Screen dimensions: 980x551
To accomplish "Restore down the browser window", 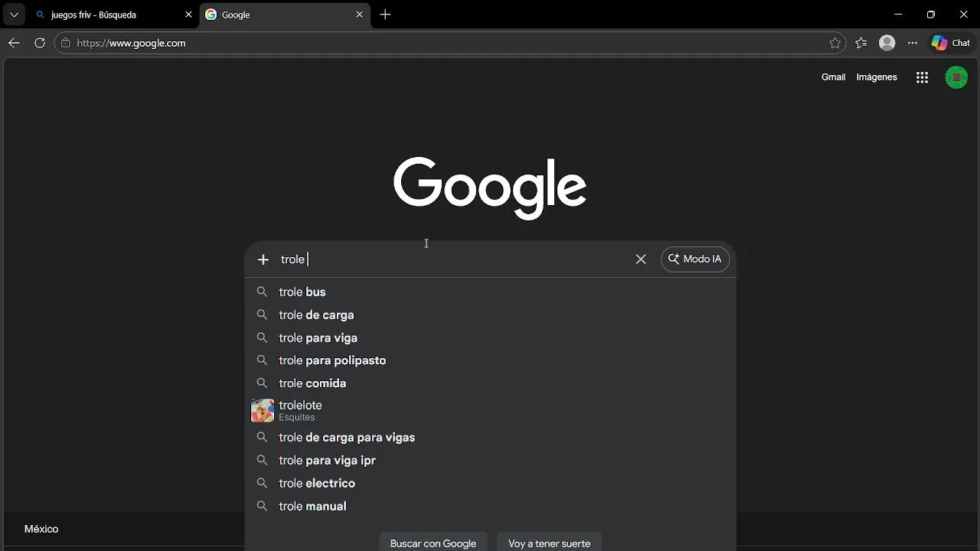I will (x=931, y=15).
